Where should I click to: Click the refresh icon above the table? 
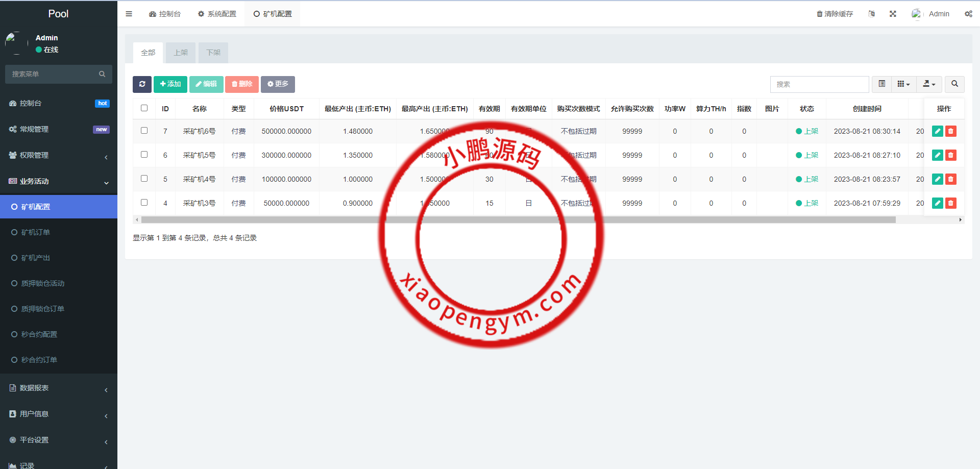point(142,84)
